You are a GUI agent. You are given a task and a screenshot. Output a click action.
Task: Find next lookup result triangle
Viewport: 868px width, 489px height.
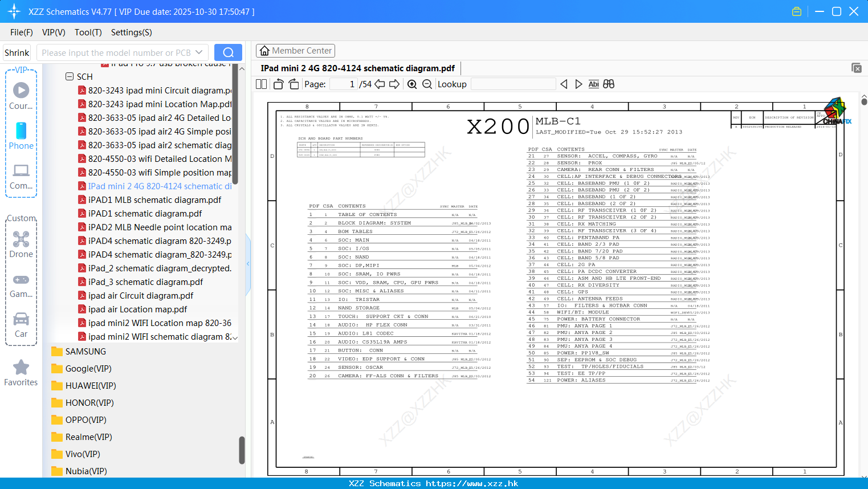click(578, 84)
